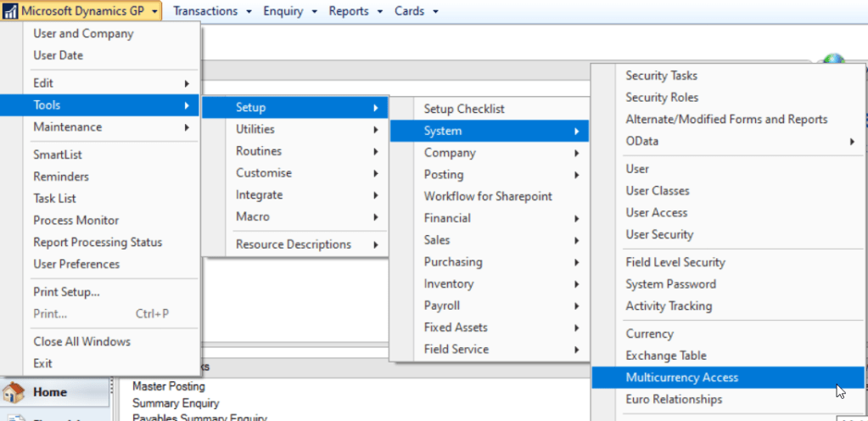Viewport: 868px width, 421px height.
Task: Open the Transactions menu
Action: point(212,11)
